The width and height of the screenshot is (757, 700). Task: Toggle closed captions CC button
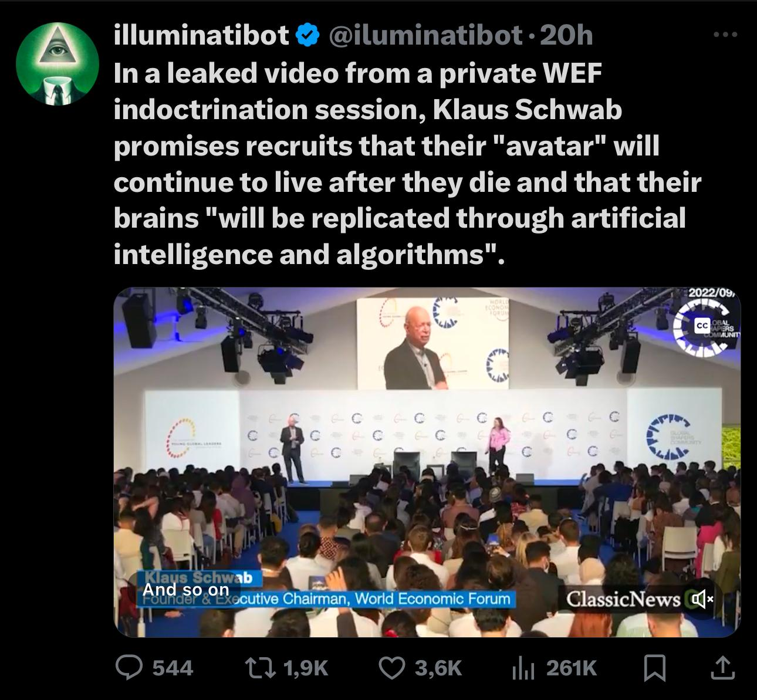702,325
